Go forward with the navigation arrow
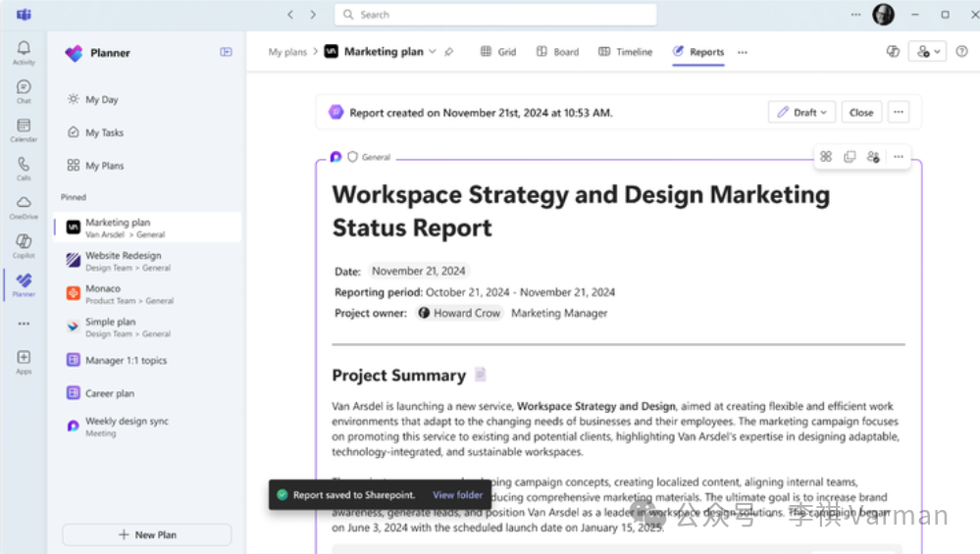The width and height of the screenshot is (980, 554). (x=313, y=15)
